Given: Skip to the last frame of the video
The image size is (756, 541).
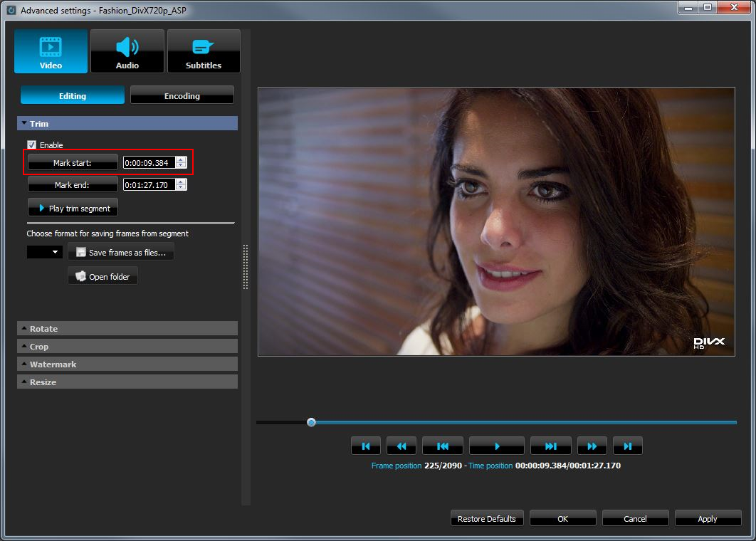Looking at the screenshot, I should click(x=627, y=445).
